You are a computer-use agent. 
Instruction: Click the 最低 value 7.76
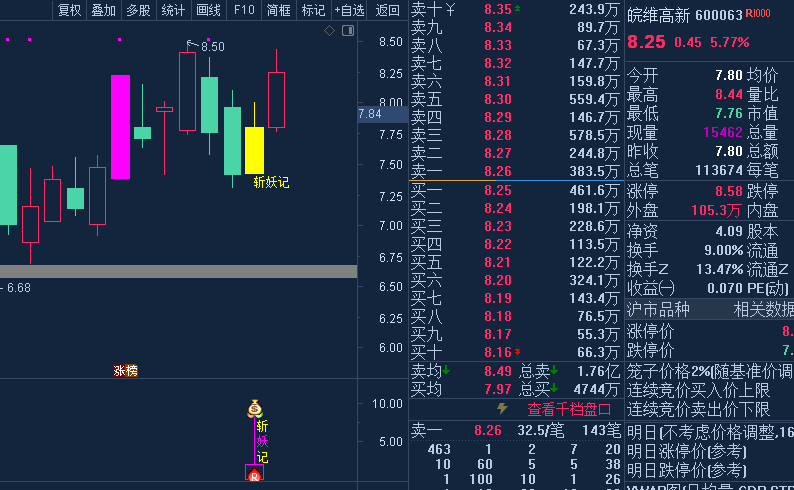729,113
